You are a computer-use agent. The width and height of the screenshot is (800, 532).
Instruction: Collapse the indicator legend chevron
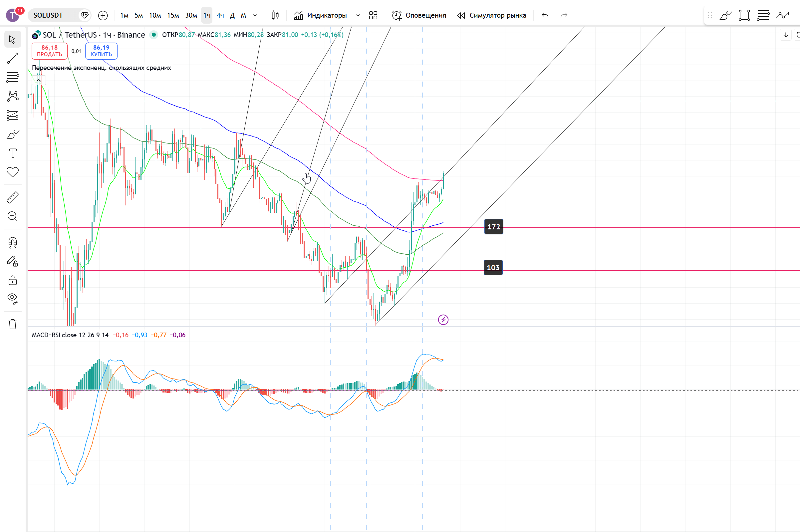[x=39, y=81]
